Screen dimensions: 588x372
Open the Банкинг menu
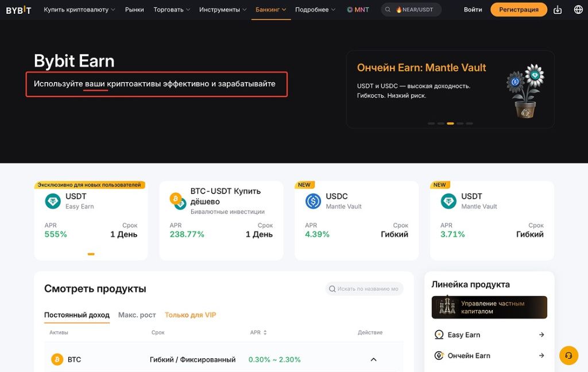[268, 9]
